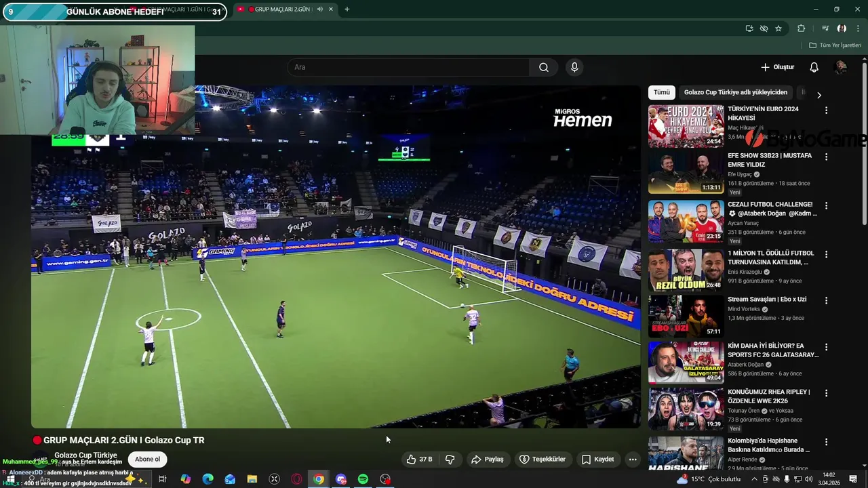Open options for KONUĞUMUZ RHEA RIPLEY video
The image size is (868, 488).
[x=826, y=393]
